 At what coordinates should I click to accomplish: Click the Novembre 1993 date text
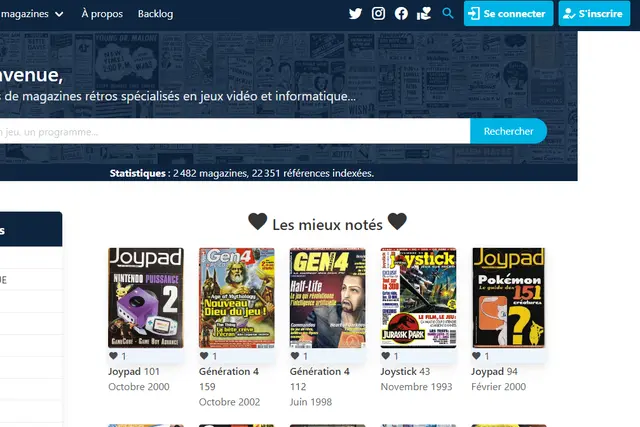click(416, 387)
